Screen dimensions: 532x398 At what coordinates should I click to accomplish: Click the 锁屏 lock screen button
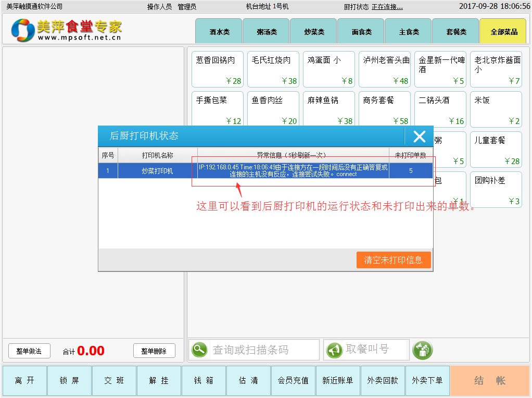click(x=69, y=380)
